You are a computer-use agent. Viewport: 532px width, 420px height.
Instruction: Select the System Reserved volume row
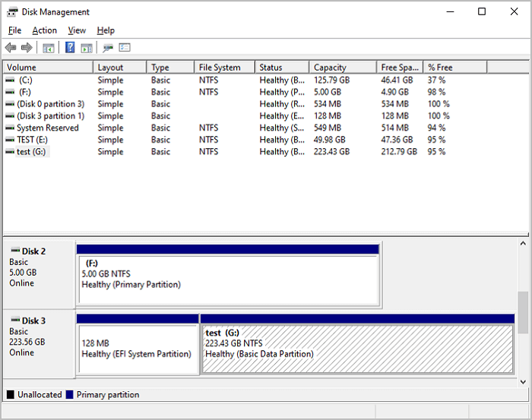(47, 128)
